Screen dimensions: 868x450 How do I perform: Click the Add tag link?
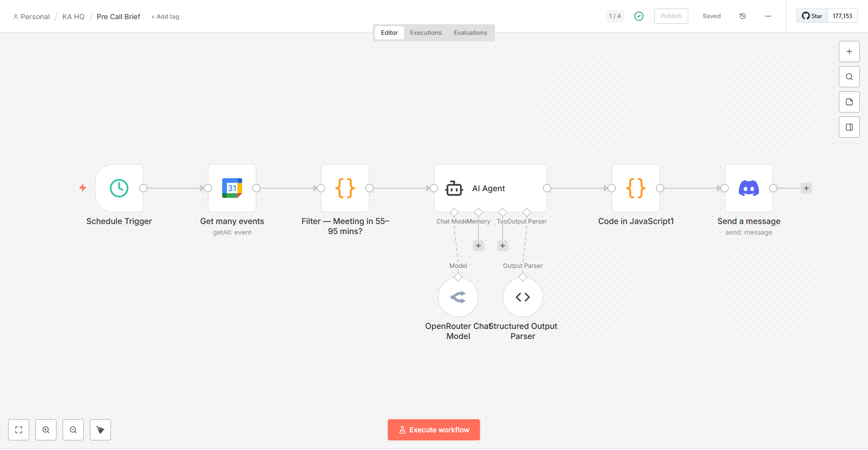[x=165, y=17]
